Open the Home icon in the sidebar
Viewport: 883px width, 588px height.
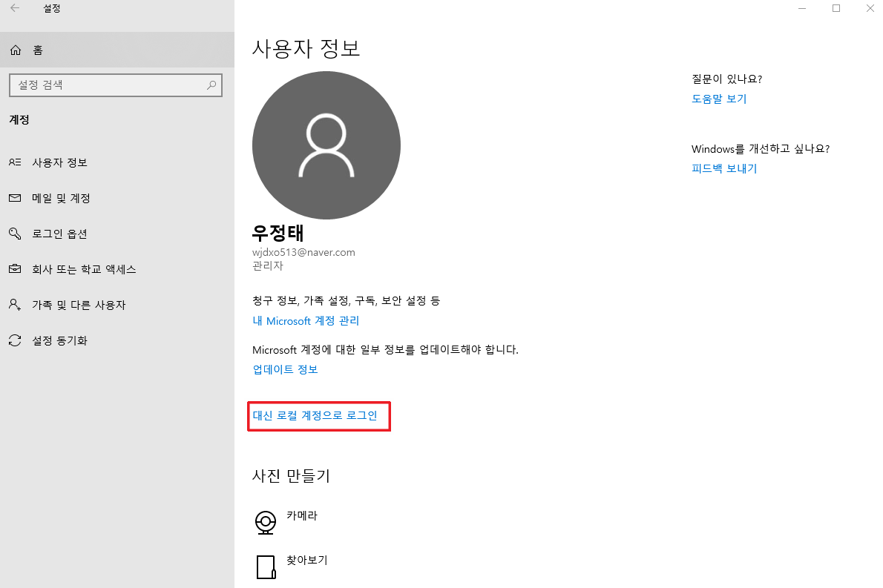[x=15, y=50]
